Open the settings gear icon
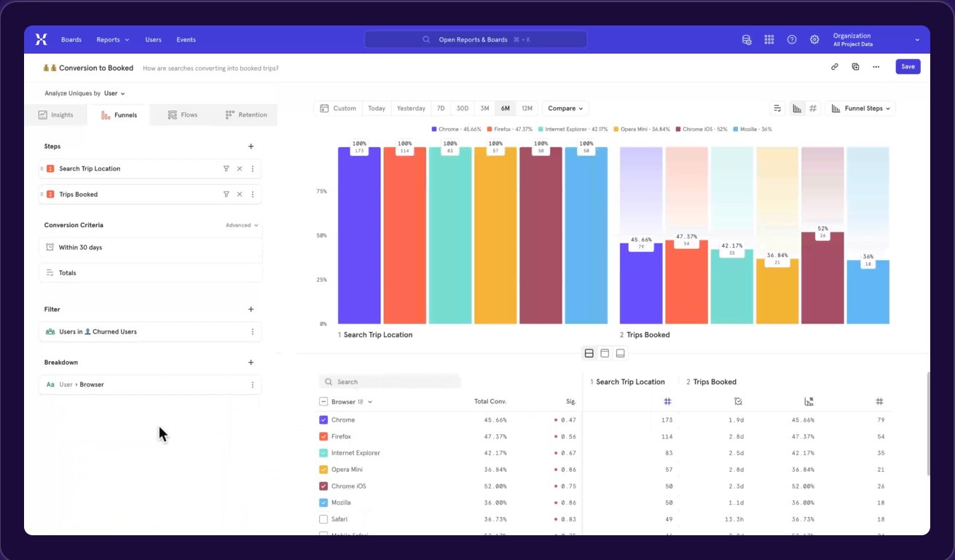Screen dimensions: 955x560 814,39
